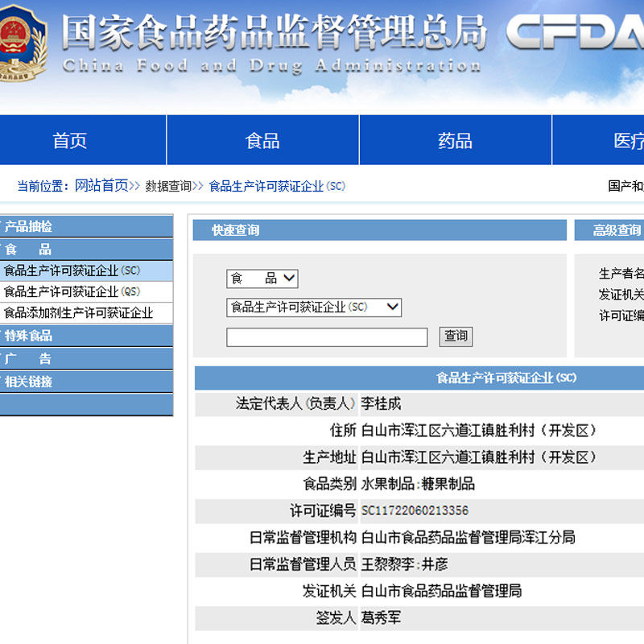
Task: Click the 许可证编号 field label
Action: [323, 510]
